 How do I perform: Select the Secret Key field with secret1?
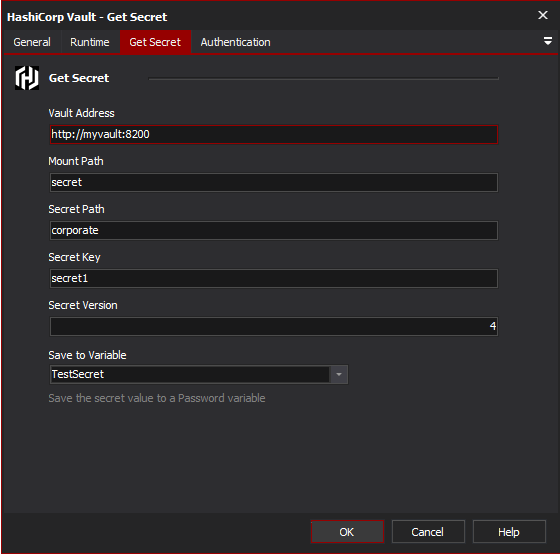(274, 278)
